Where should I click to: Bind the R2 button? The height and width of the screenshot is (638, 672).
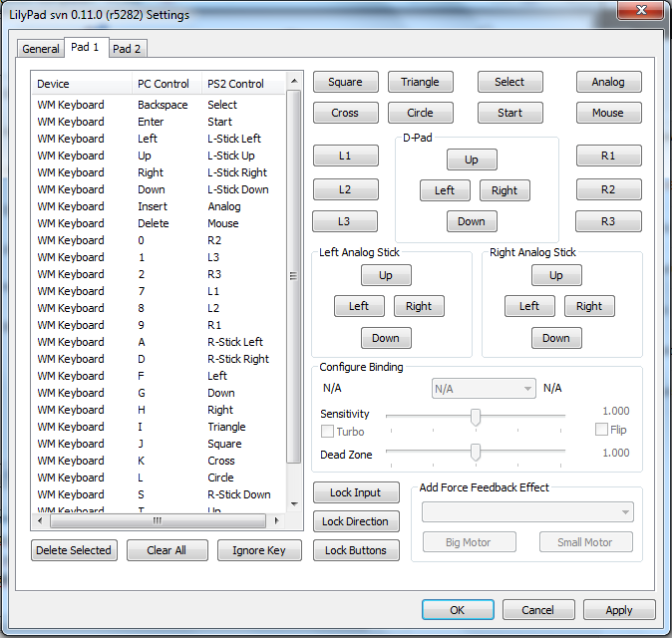click(608, 189)
